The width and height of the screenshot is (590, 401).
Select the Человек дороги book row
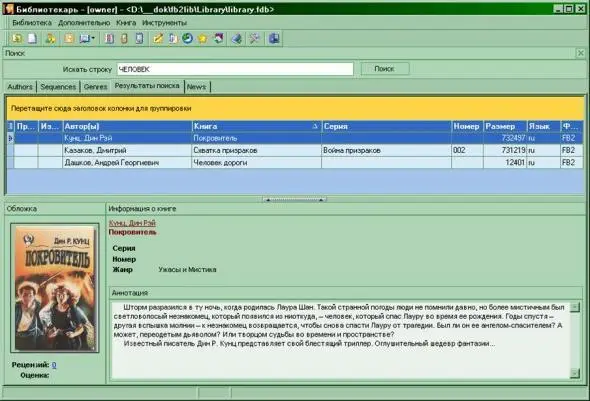(295, 163)
